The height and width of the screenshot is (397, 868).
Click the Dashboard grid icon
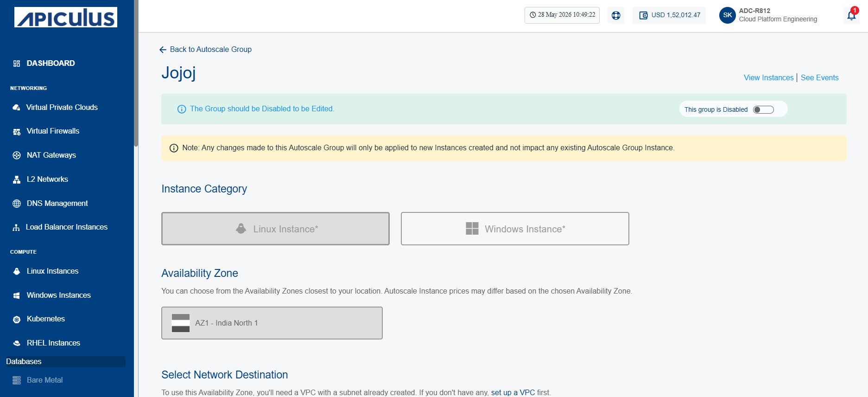17,64
